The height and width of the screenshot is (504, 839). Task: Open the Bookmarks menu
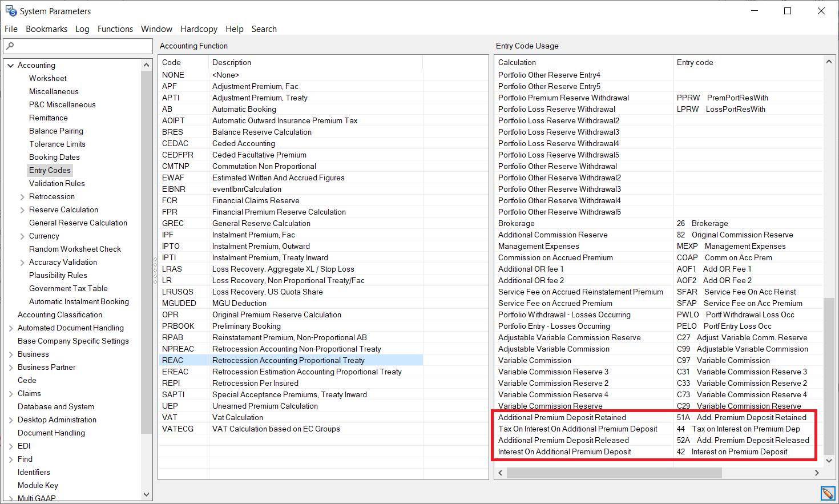click(x=46, y=29)
